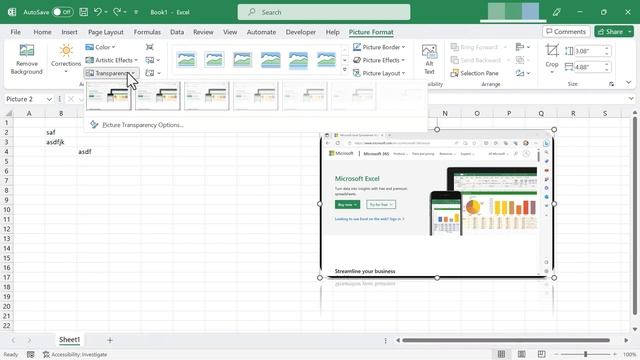Switch to Normal view icon

pos(501,354)
